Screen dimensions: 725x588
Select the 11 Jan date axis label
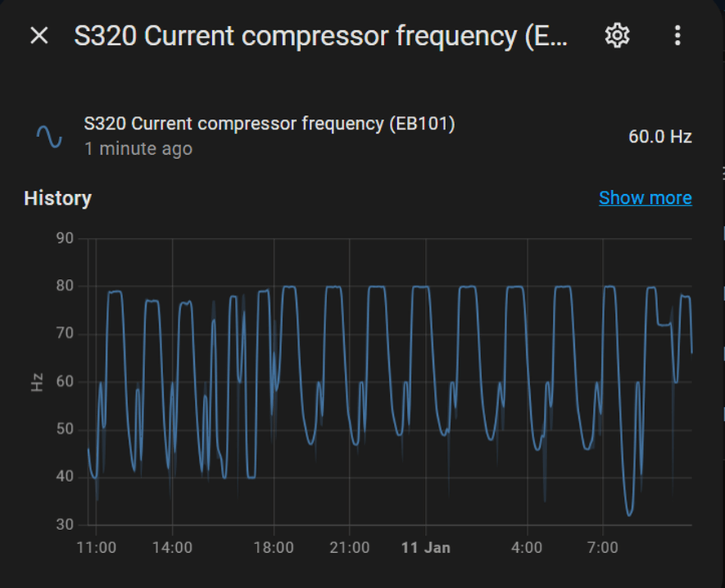pyautogui.click(x=426, y=547)
